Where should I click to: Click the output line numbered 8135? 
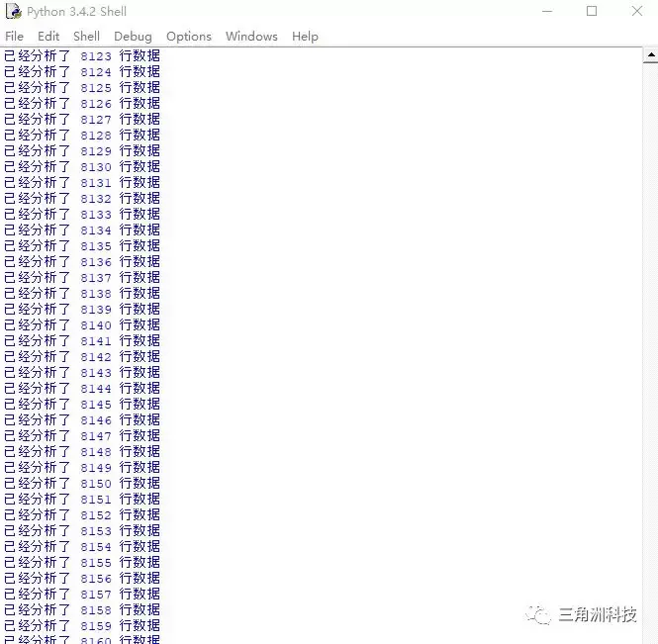(82, 246)
